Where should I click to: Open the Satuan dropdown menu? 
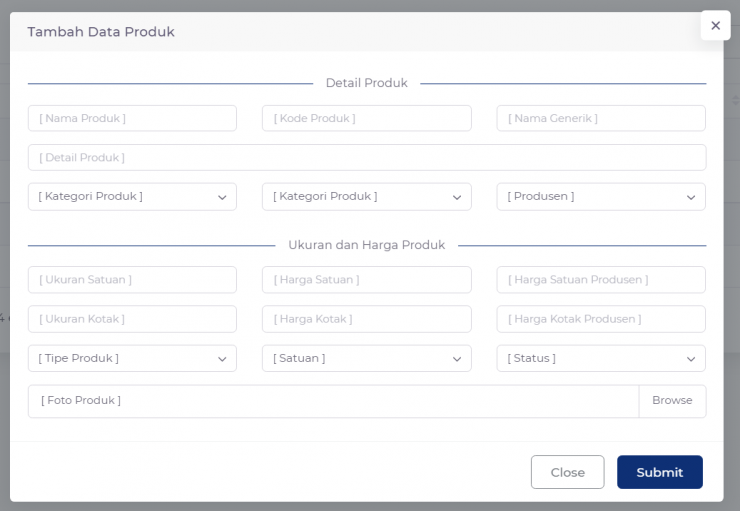coord(367,359)
